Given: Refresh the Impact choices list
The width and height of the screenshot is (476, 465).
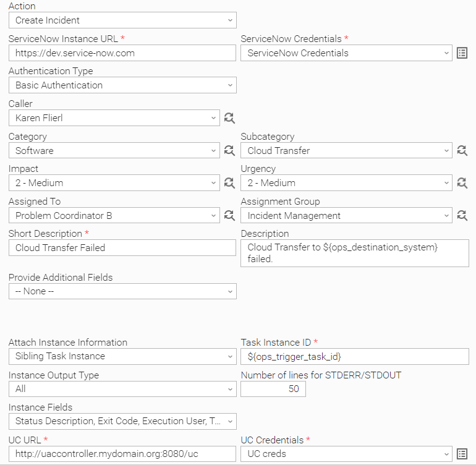Looking at the screenshot, I should coord(229,183).
